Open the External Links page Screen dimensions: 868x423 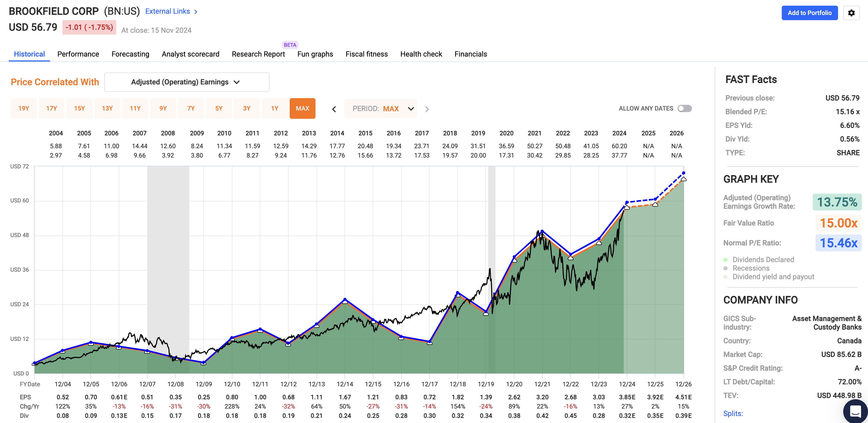point(168,11)
